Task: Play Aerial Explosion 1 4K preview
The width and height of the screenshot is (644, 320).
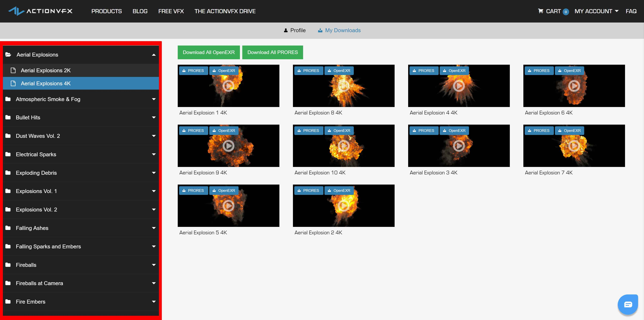Action: 228,86
